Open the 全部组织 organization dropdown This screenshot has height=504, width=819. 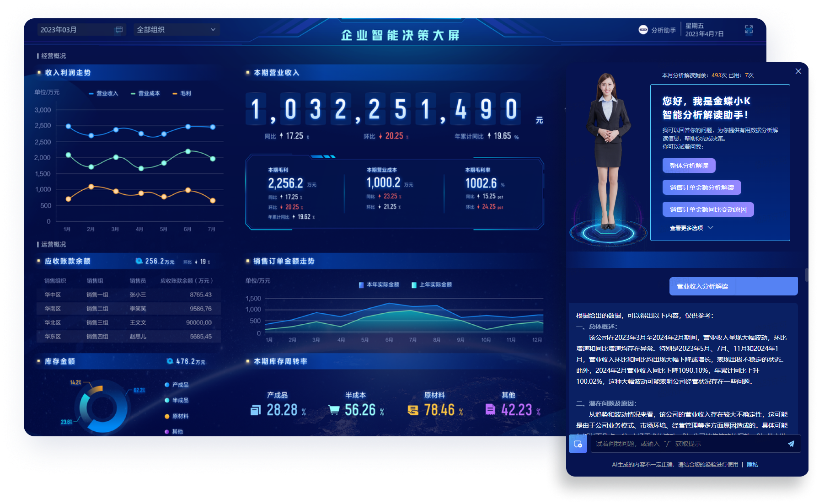(176, 30)
